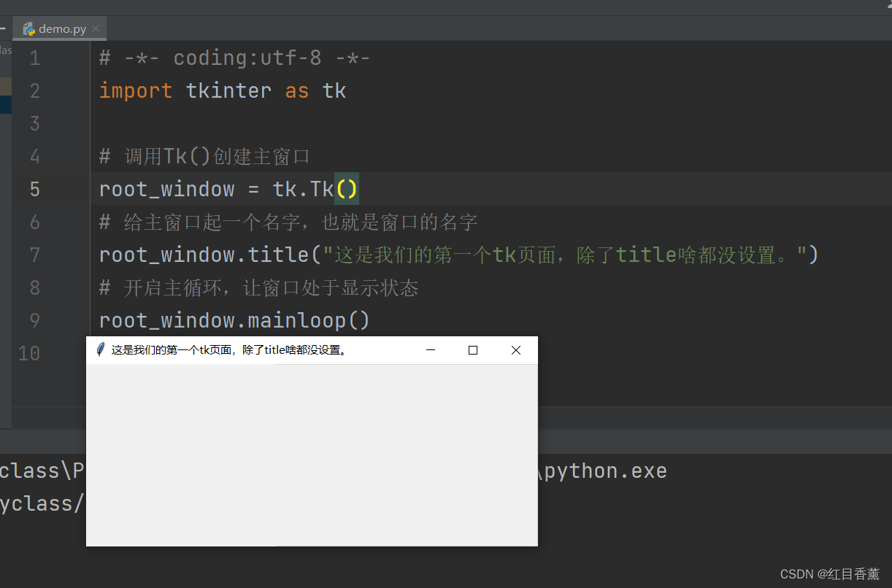
Task: Click line number 4 in gutter
Action: coord(34,157)
